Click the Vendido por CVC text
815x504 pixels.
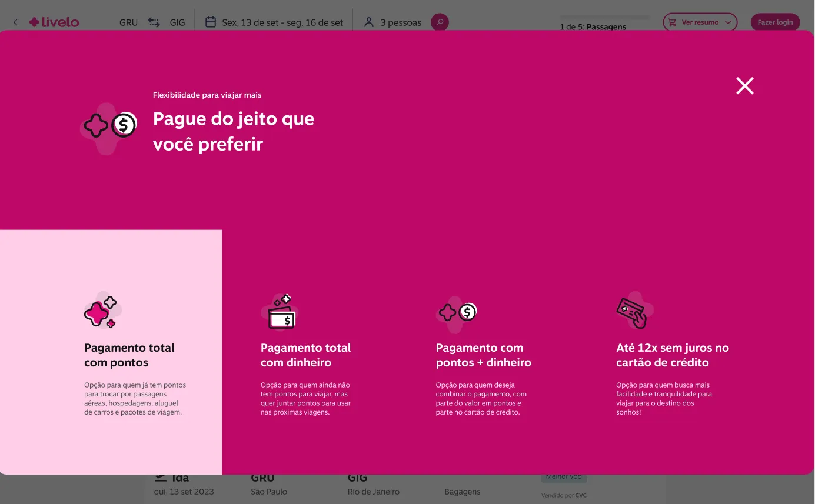(564, 495)
